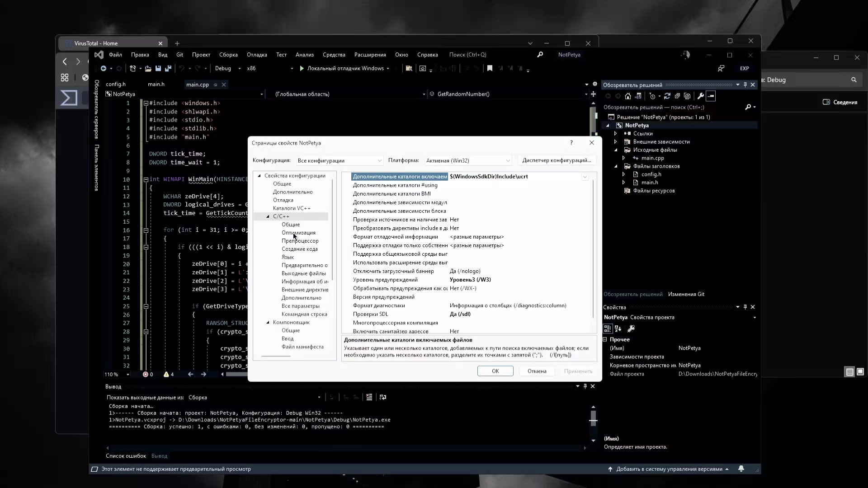Open the Отладка menu

(x=257, y=55)
